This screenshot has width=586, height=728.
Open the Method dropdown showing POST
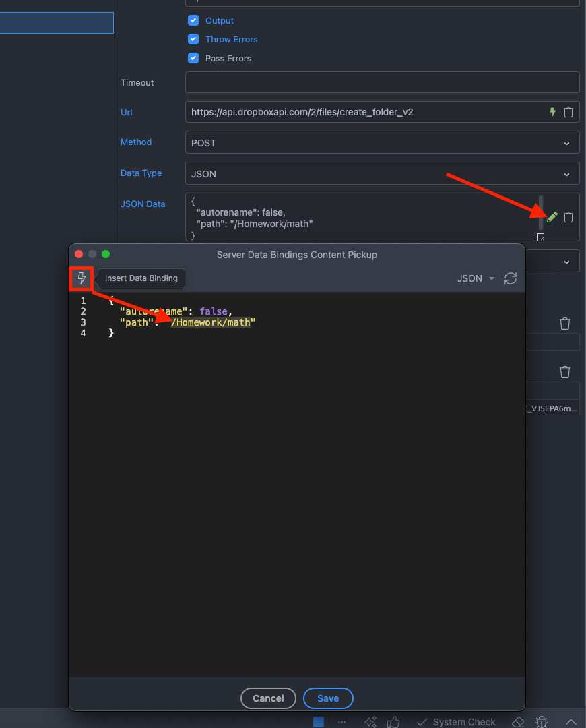click(383, 142)
